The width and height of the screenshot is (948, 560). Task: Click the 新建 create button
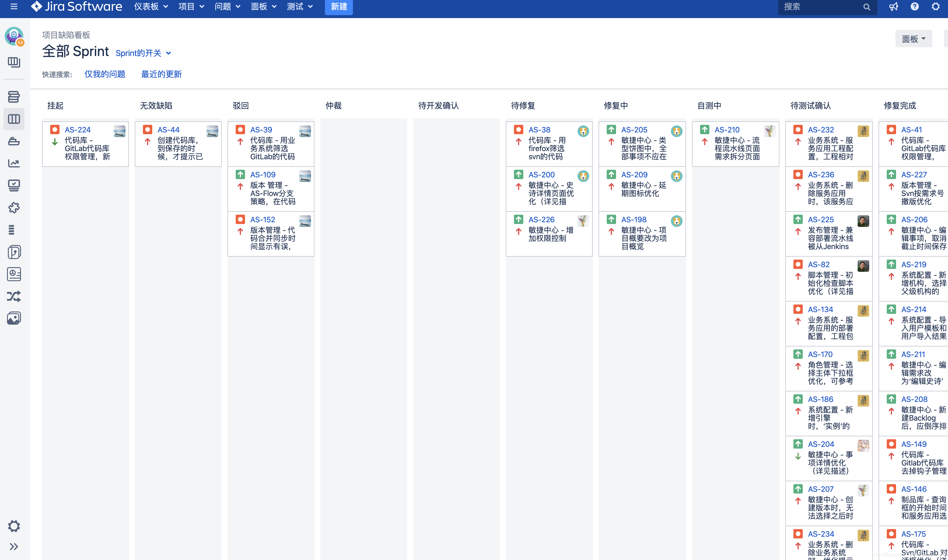pos(339,6)
